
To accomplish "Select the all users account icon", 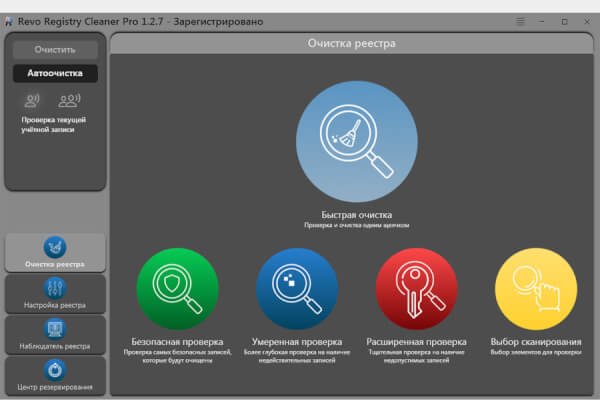I will (x=69, y=101).
